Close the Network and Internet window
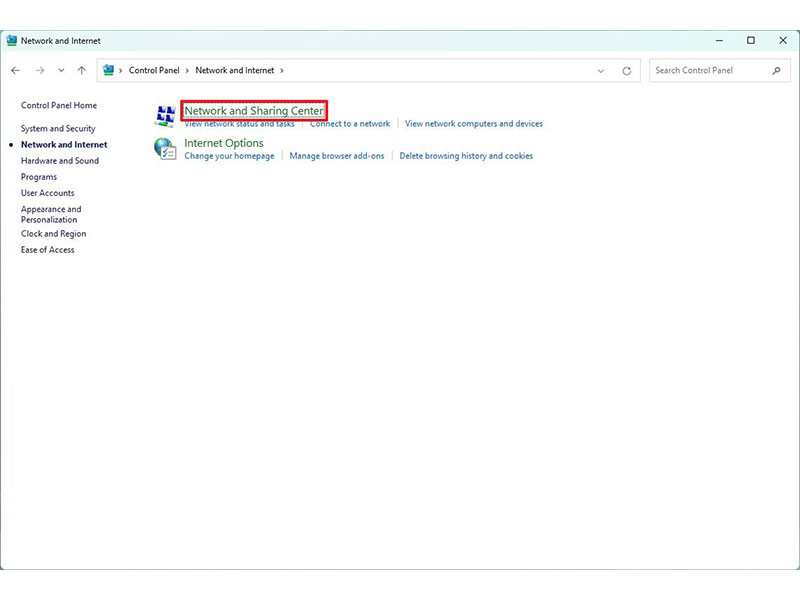 click(x=783, y=40)
